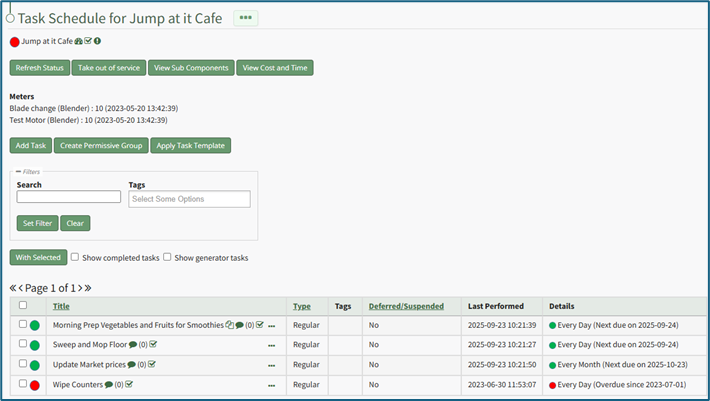Open the comment icon for Sweep and Mop Floor

click(133, 344)
